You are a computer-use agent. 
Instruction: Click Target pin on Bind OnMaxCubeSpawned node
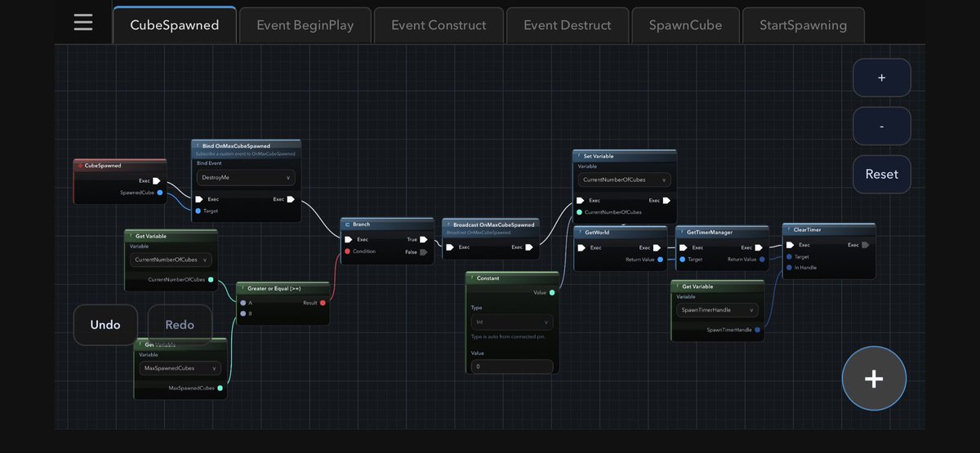[198, 211]
